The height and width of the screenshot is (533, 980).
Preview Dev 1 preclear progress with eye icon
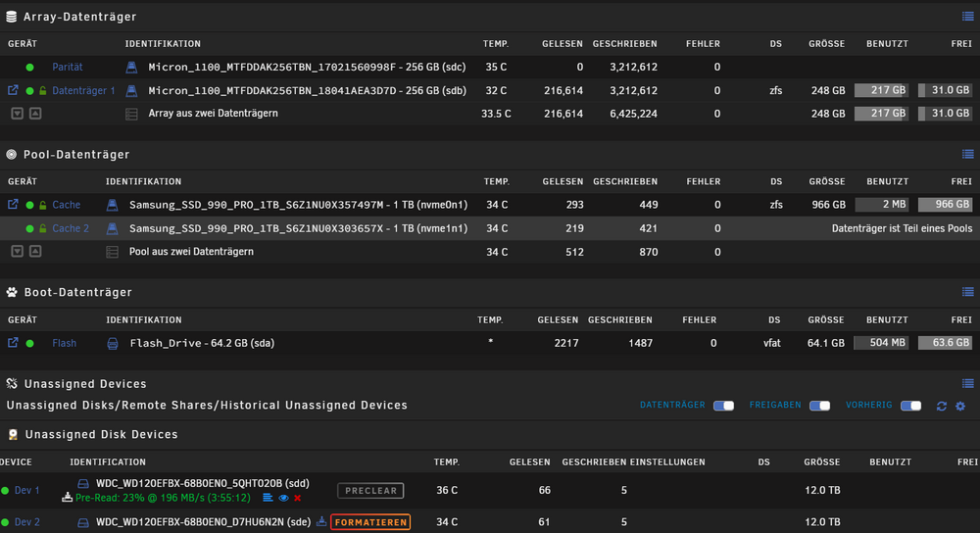pyautogui.click(x=283, y=498)
